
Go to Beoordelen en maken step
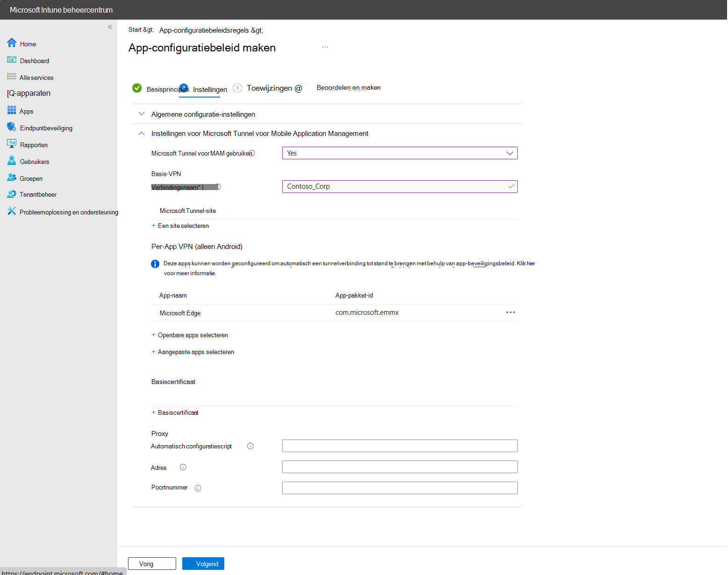coord(349,88)
